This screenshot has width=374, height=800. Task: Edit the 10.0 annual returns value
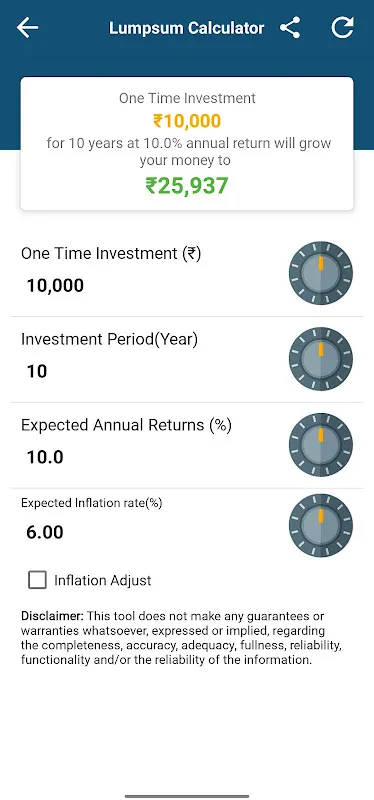pos(45,457)
